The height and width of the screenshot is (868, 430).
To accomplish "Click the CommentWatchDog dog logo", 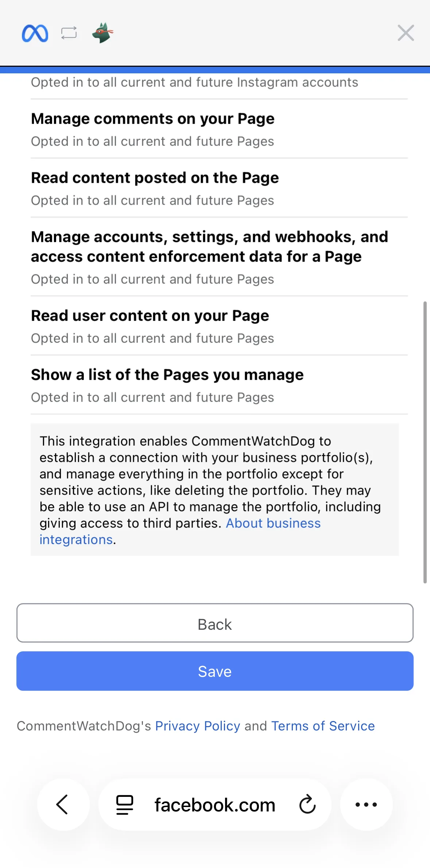I will (102, 33).
